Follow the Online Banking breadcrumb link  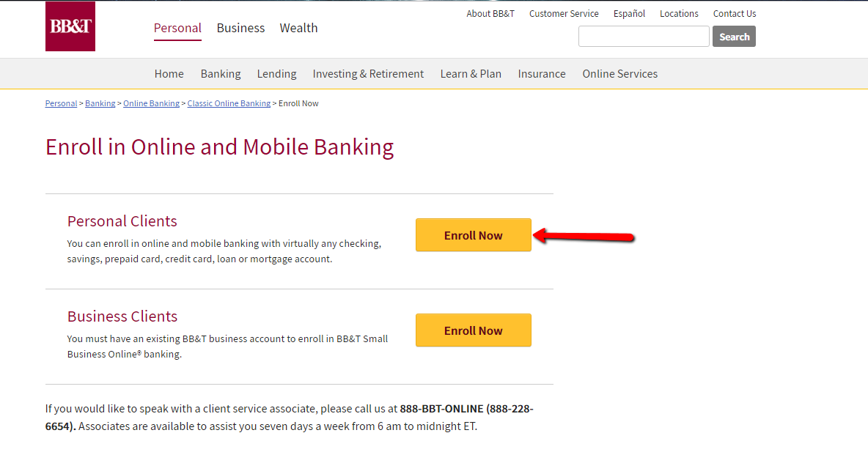point(151,103)
